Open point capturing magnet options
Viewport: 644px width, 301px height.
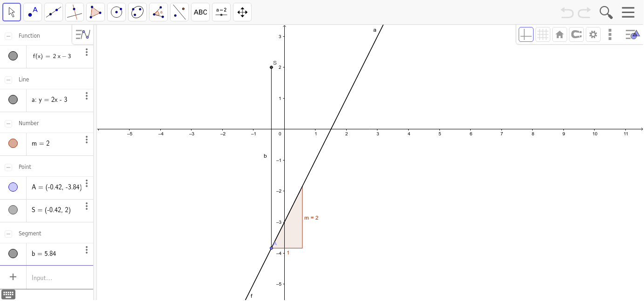[576, 34]
